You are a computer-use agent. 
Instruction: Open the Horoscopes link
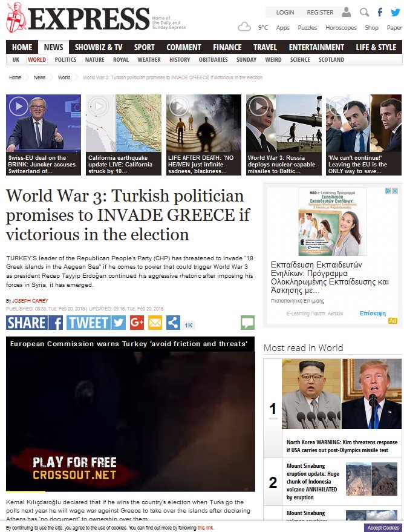341,27
